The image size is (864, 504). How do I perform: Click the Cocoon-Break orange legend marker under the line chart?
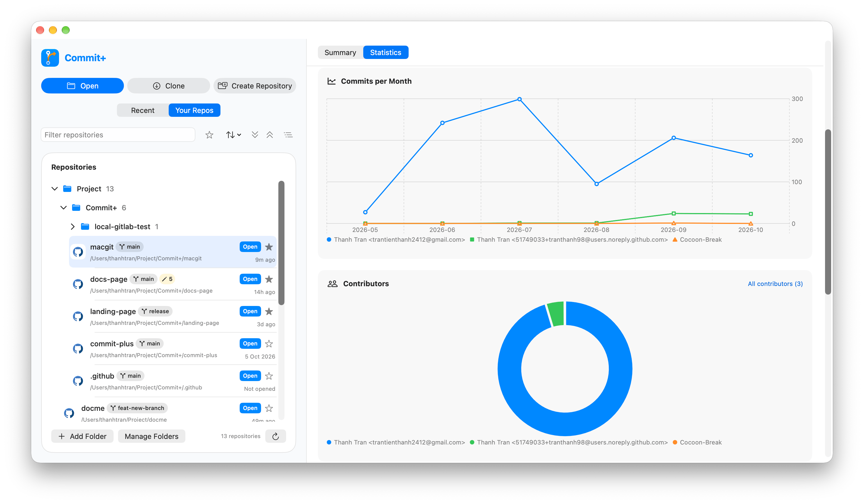[x=675, y=239]
